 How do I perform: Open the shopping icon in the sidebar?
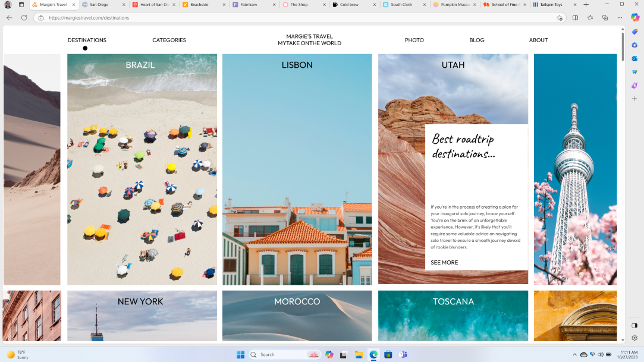pyautogui.click(x=634, y=32)
